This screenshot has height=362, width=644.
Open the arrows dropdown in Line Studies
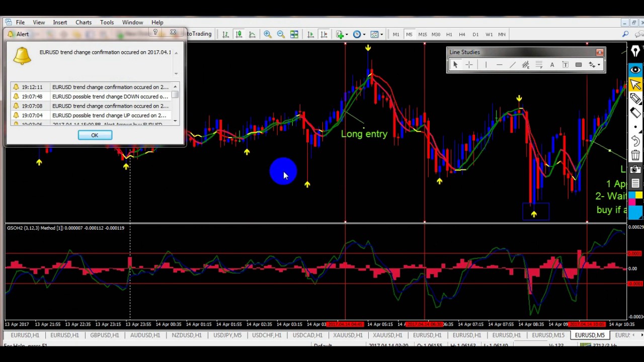point(595,64)
